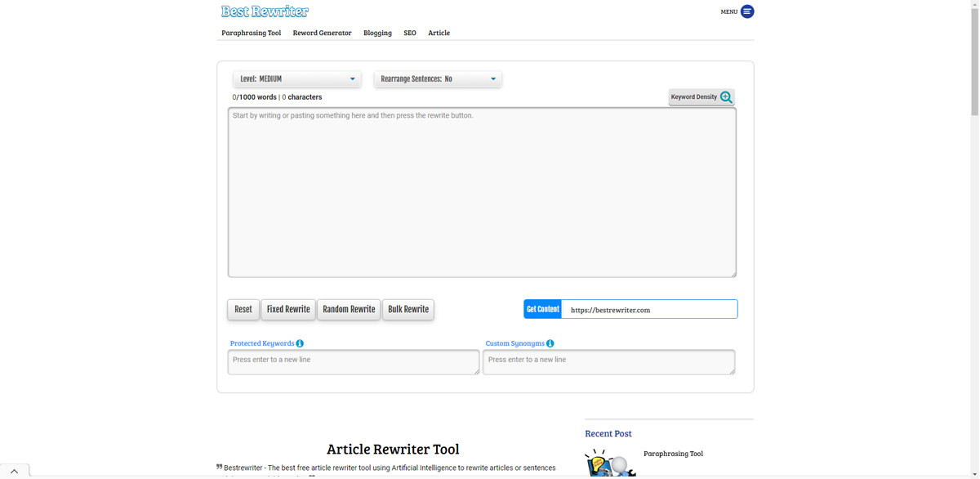Screen dimensions: 980x479
Task: Click inside the main rewrite text area
Action: [482, 193]
